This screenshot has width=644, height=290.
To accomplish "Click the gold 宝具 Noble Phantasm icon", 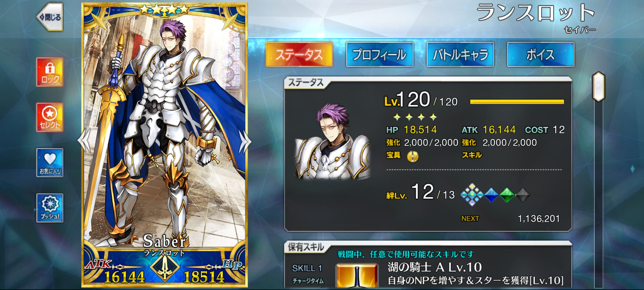I will pyautogui.click(x=413, y=156).
